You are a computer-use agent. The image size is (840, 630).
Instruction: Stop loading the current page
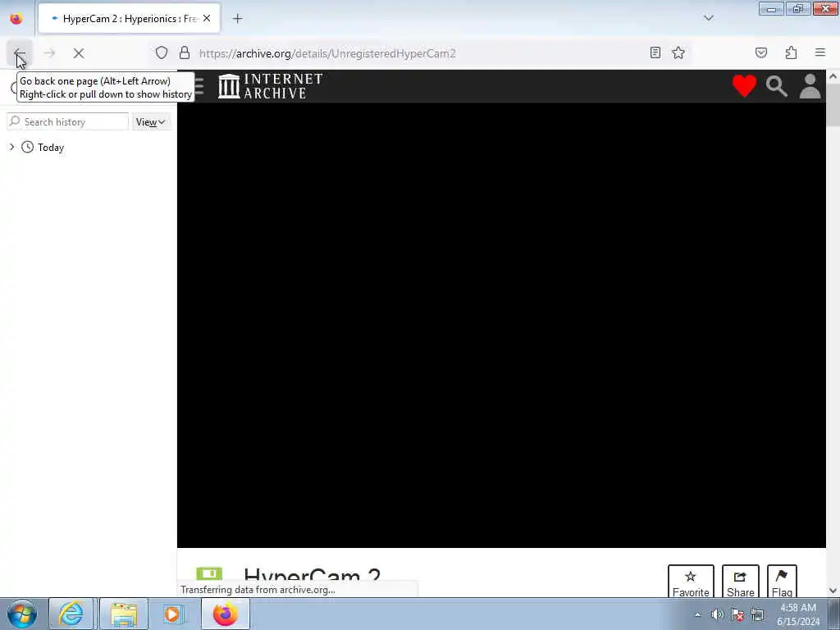[x=79, y=53]
